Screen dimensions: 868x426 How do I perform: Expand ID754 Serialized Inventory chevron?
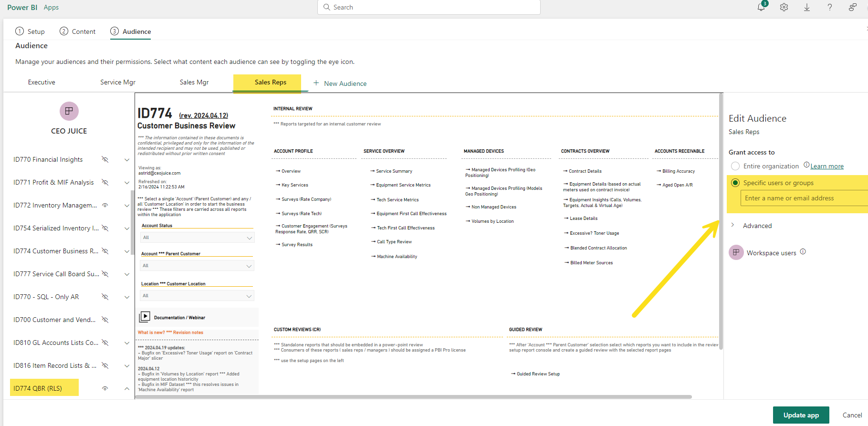(127, 229)
